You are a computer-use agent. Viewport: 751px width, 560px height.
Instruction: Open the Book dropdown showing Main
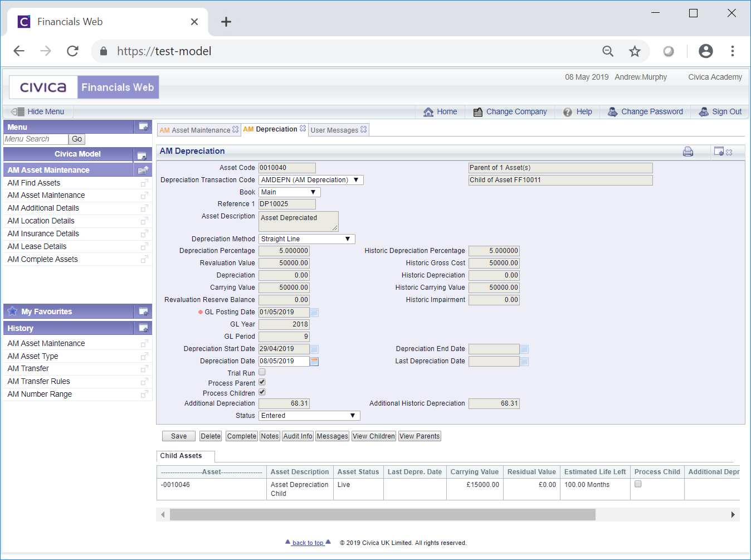click(290, 192)
